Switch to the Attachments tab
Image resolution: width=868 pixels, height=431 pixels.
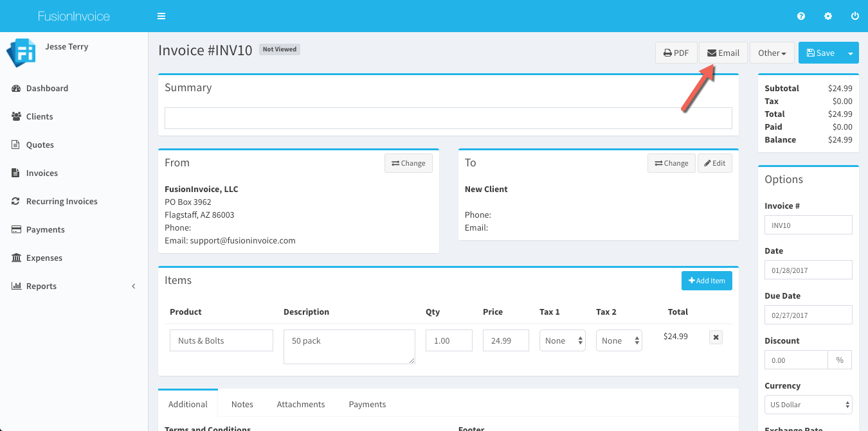[x=301, y=404]
